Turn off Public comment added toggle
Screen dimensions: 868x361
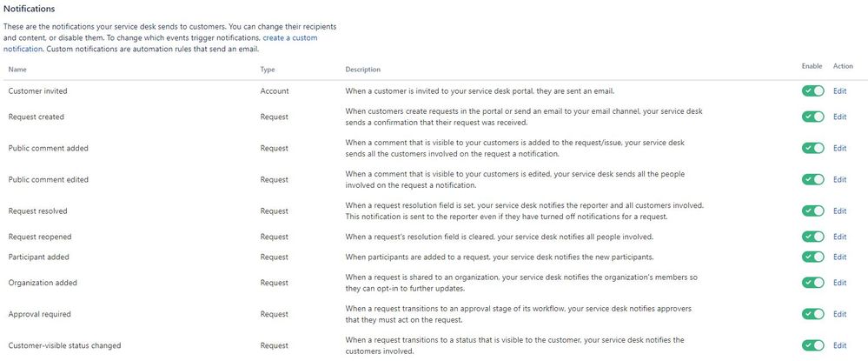pyautogui.click(x=812, y=148)
